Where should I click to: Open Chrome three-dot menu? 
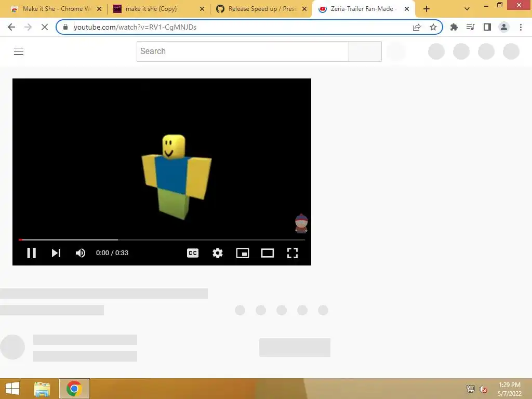coord(521,27)
